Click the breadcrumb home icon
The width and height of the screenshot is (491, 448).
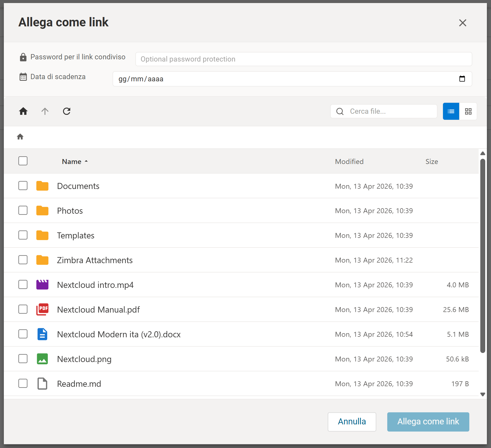(x=20, y=137)
